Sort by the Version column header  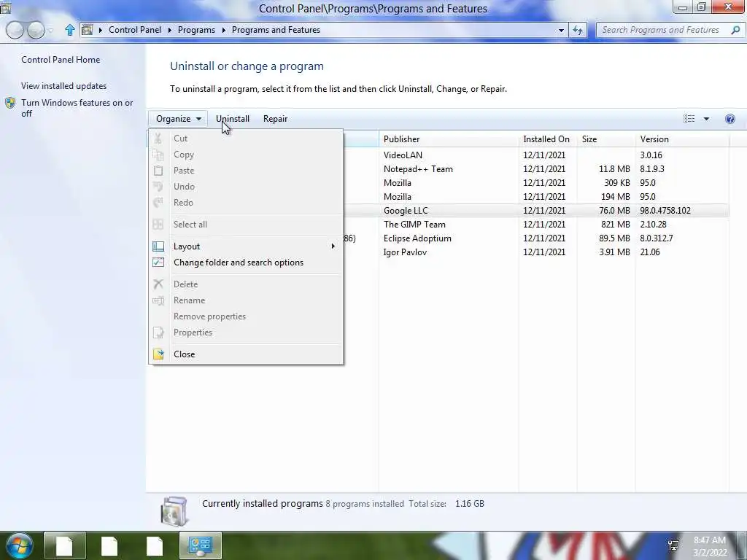tap(682, 139)
